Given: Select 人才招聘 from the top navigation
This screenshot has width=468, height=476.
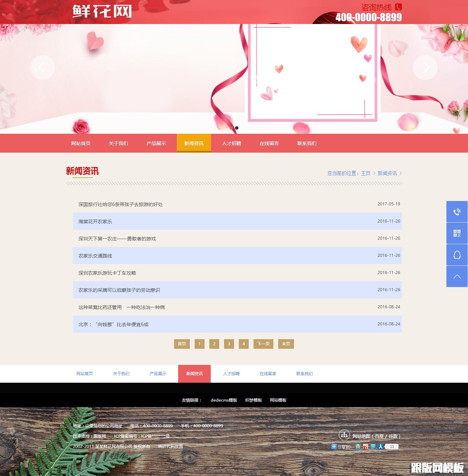Looking at the screenshot, I should click(x=232, y=143).
